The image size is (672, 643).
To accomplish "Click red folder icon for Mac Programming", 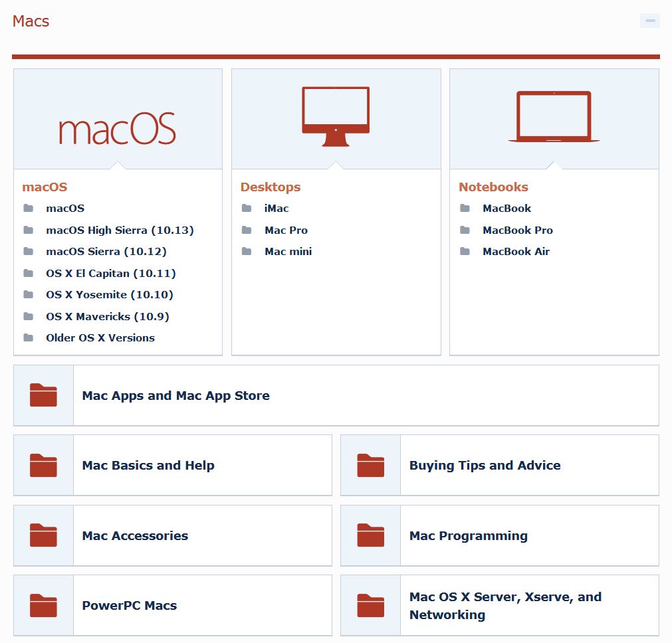I will click(x=371, y=535).
